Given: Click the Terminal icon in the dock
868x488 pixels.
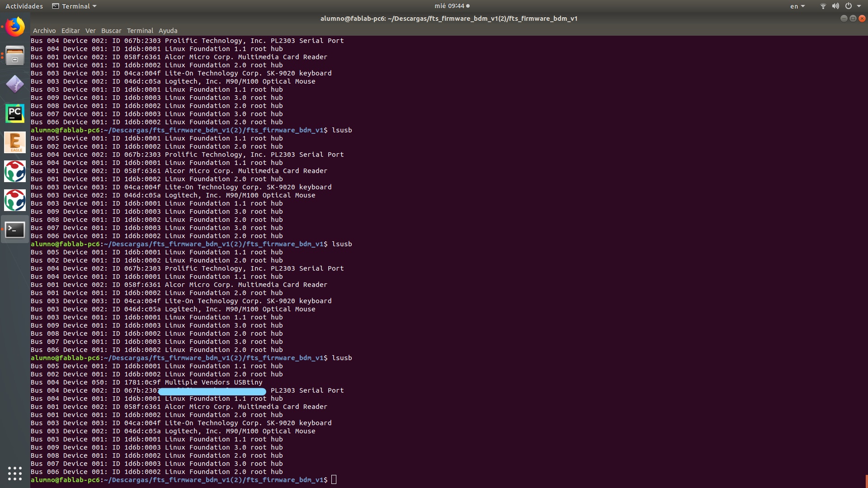Looking at the screenshot, I should pyautogui.click(x=15, y=230).
